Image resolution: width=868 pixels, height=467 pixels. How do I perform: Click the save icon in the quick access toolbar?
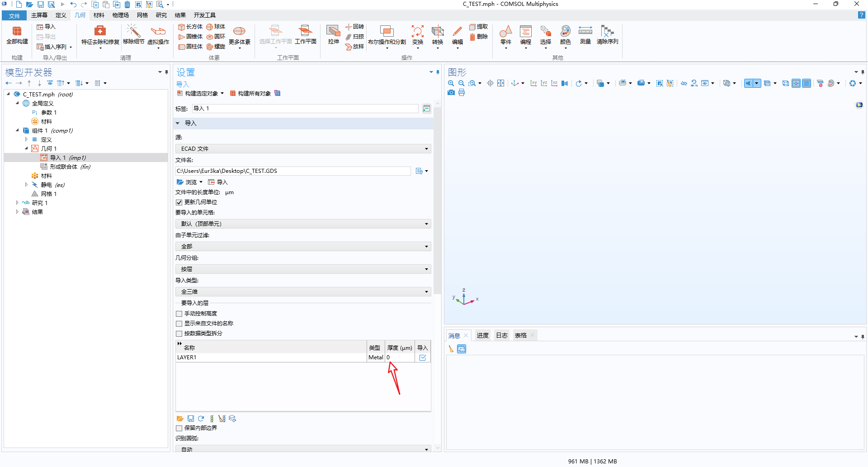tap(41, 5)
